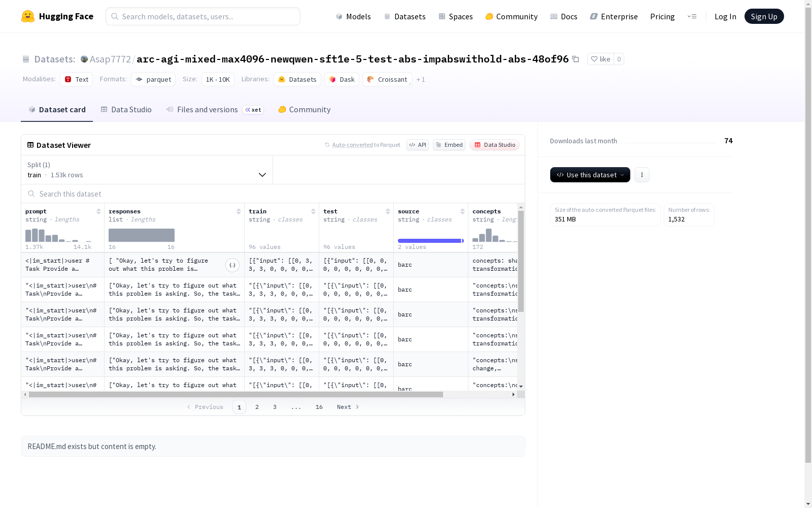Viewport: 812px width, 508px height.
Task: Focus the search models, datasets, users field
Action: 203,16
